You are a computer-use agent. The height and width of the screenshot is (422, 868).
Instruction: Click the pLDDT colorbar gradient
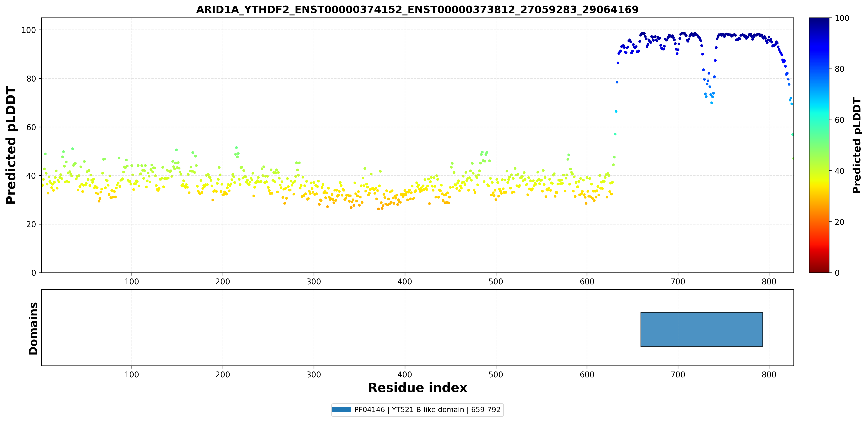click(819, 145)
